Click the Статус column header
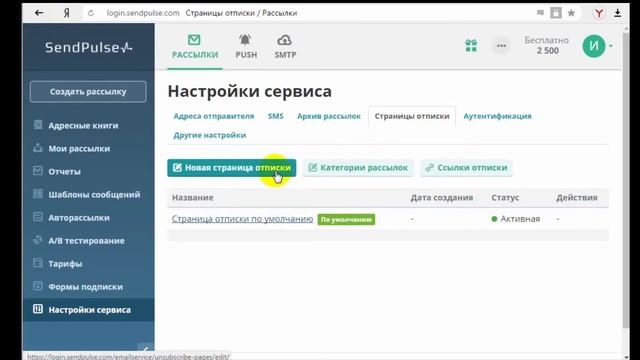Viewport: 640px width, 360px height. point(505,198)
